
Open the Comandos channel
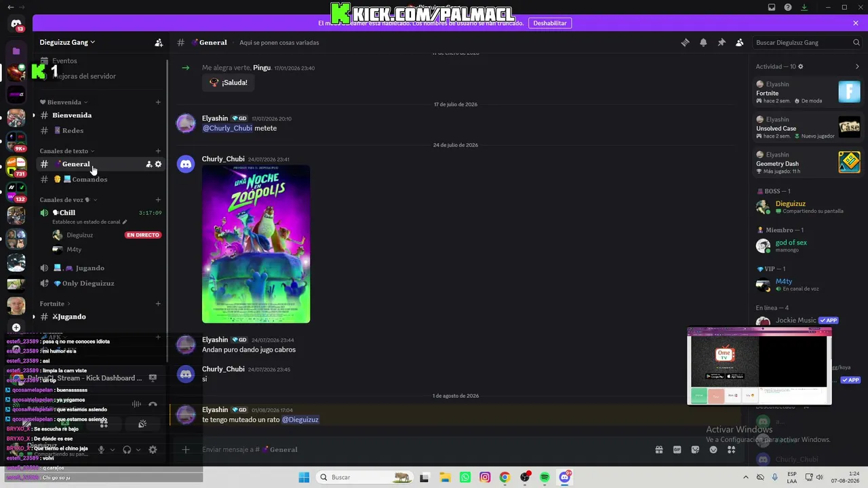[x=100, y=180]
